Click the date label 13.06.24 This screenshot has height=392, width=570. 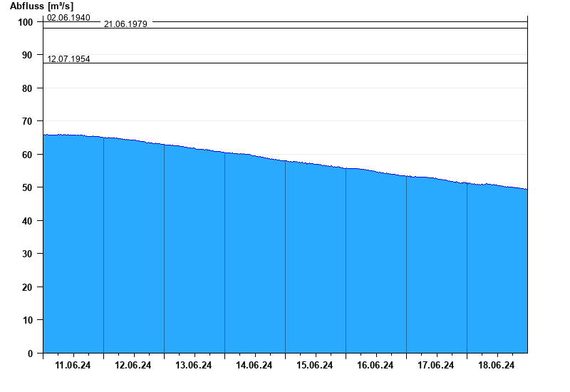coord(193,365)
